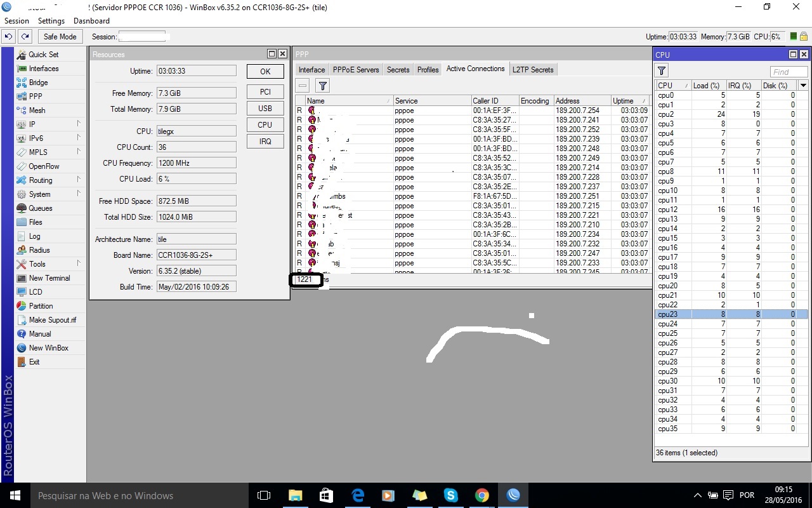Open the PPP entry in the sidebar

click(x=36, y=97)
